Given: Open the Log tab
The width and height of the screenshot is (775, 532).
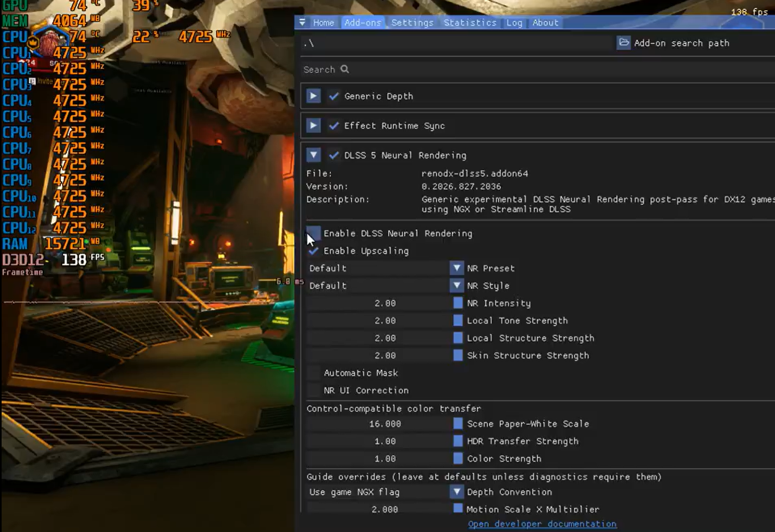Looking at the screenshot, I should coord(514,23).
